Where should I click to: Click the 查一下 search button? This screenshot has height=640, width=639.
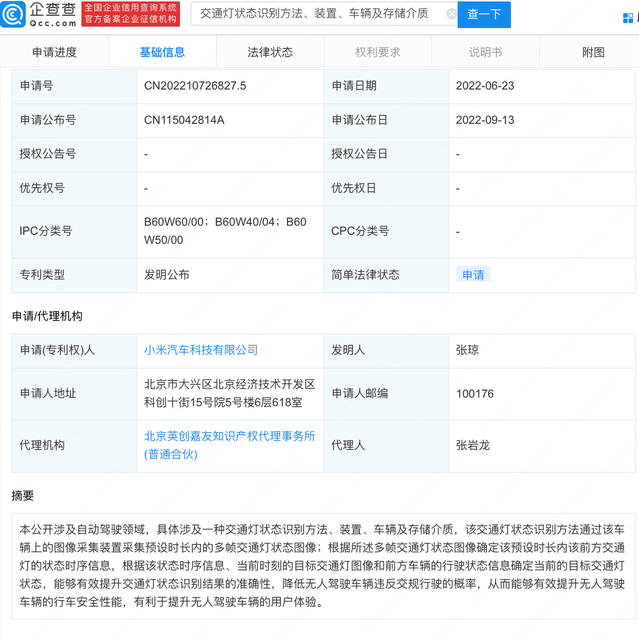point(484,14)
